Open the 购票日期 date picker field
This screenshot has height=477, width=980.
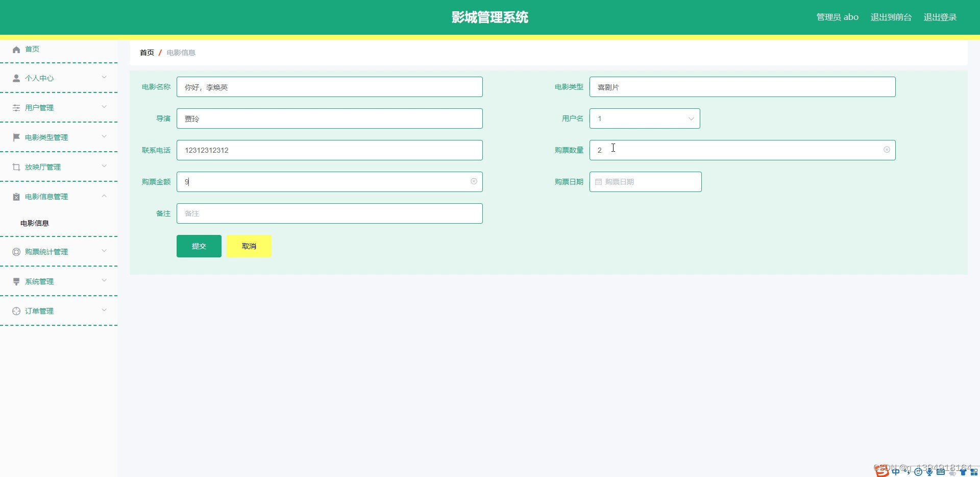point(646,182)
